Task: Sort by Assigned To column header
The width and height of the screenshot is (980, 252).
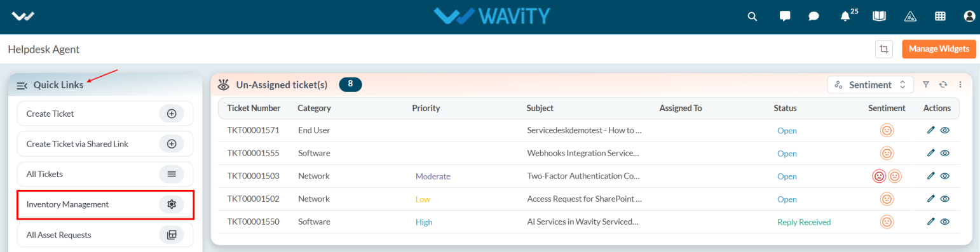Action: pyautogui.click(x=681, y=109)
